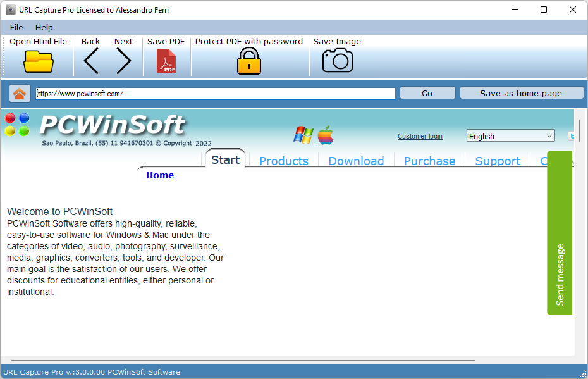Protect PDF with password lock icon

pyautogui.click(x=249, y=61)
